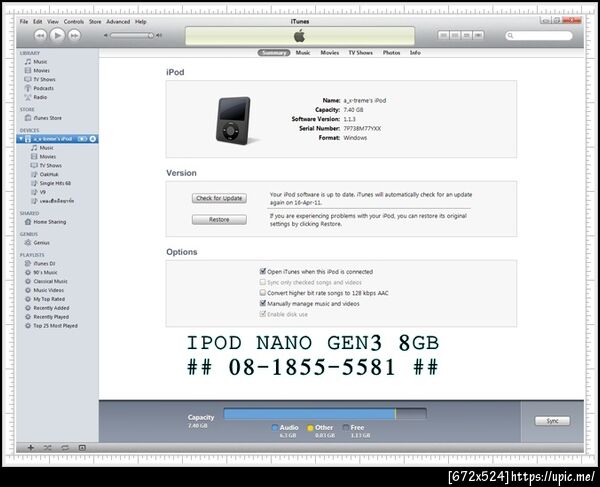600x487 pixels.
Task: Click the Play button
Action: tap(57, 36)
